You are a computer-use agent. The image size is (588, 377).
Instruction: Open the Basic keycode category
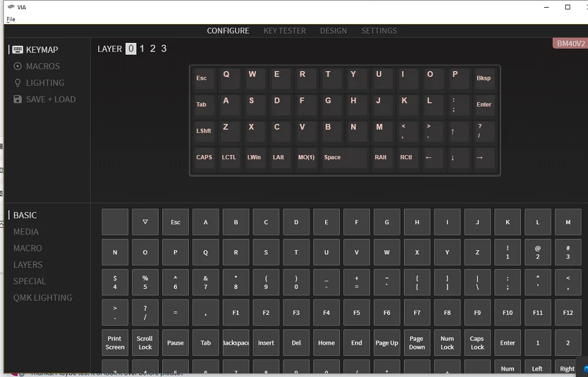pos(25,216)
